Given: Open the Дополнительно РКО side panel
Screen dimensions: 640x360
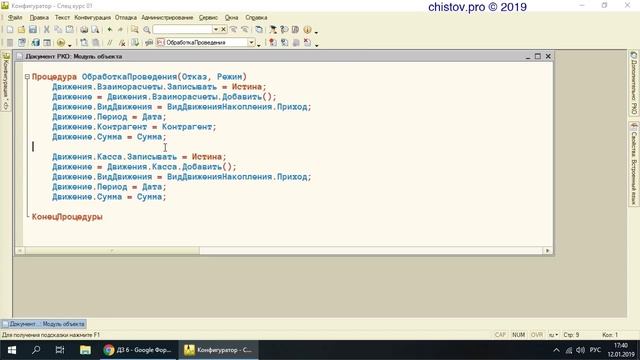Looking at the screenshot, I should [x=633, y=83].
